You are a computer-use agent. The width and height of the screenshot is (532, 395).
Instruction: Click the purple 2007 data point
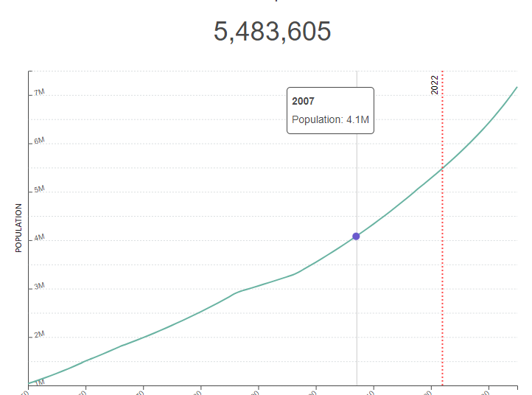[x=356, y=236]
